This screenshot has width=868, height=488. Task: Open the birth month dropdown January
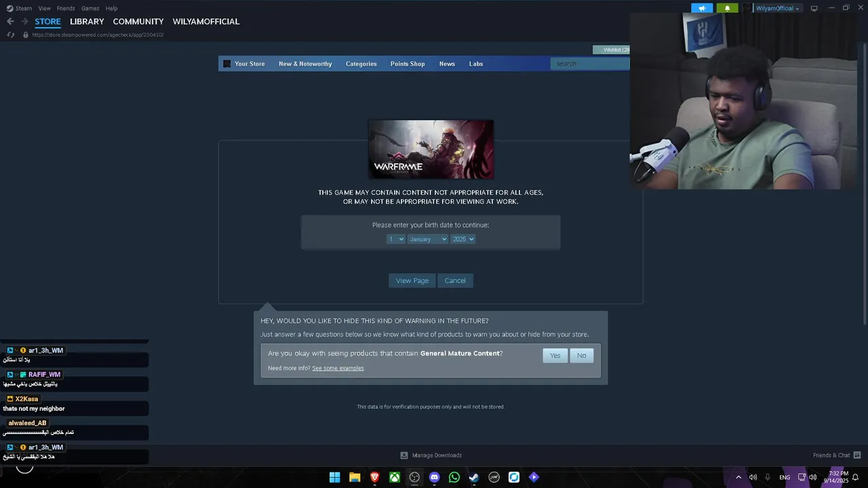[428, 239]
